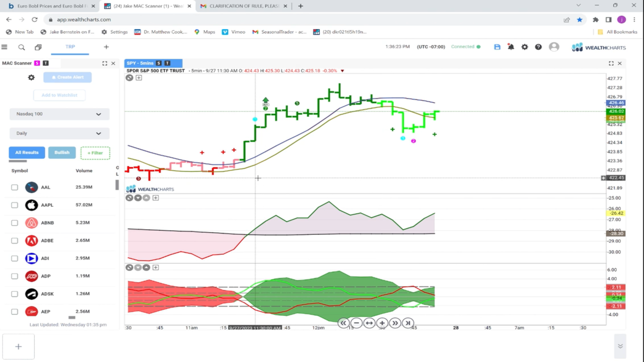Hide the main price chart indicators

click(x=129, y=78)
